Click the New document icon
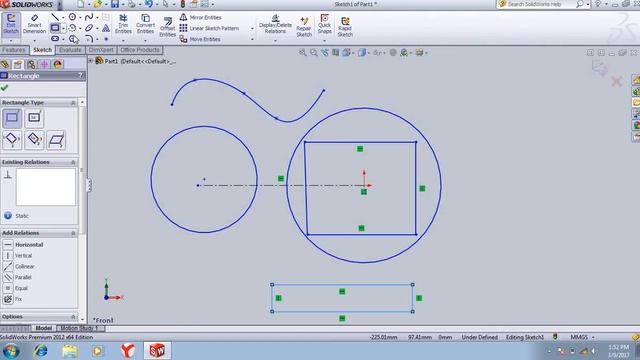Viewport: 640px width, 360px height. (80, 4)
